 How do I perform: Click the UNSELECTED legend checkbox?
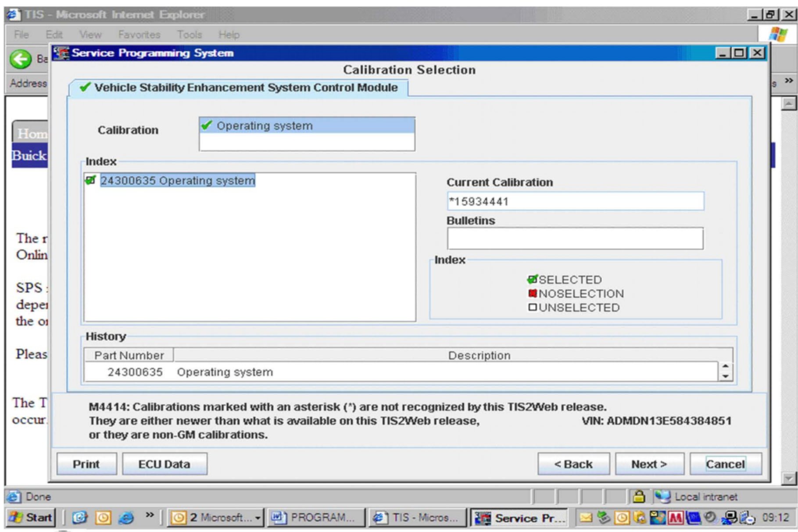point(532,307)
